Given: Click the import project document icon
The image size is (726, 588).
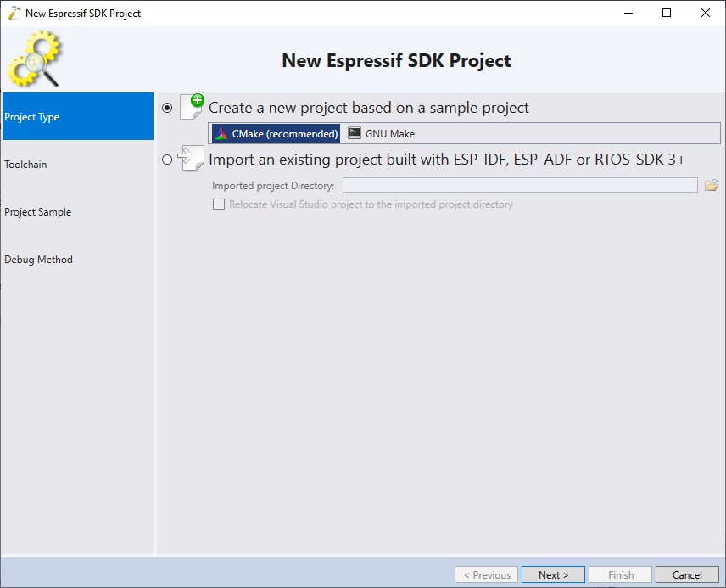Looking at the screenshot, I should click(191, 159).
